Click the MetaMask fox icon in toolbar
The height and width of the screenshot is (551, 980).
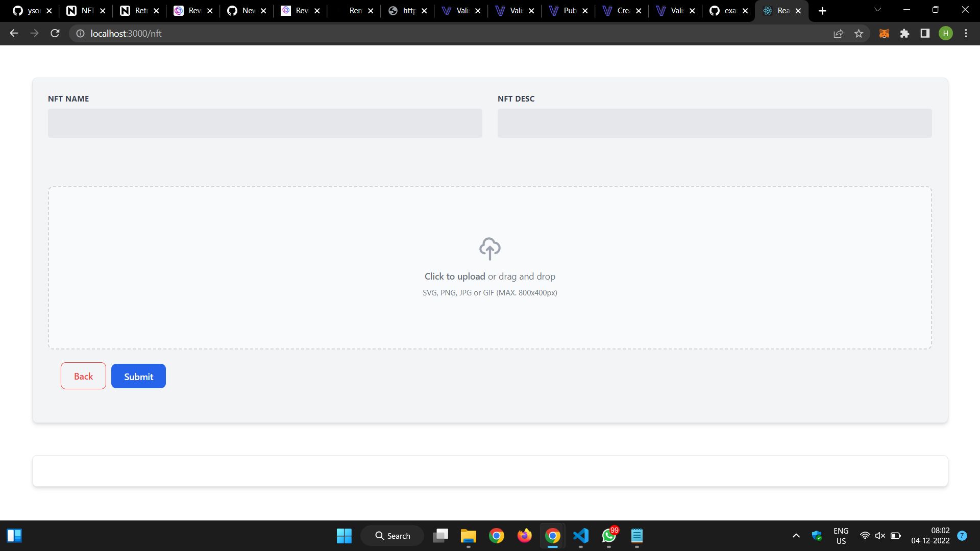coord(885,34)
